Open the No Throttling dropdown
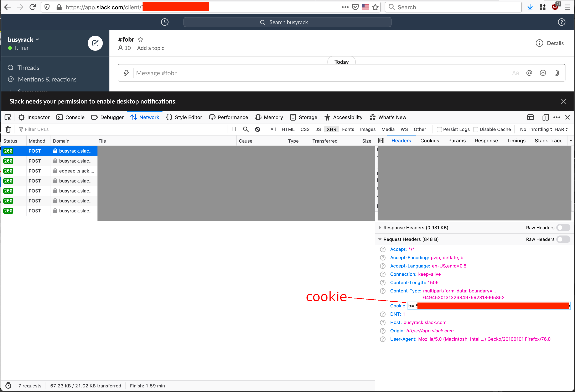The image size is (575, 392). pyautogui.click(x=536, y=129)
